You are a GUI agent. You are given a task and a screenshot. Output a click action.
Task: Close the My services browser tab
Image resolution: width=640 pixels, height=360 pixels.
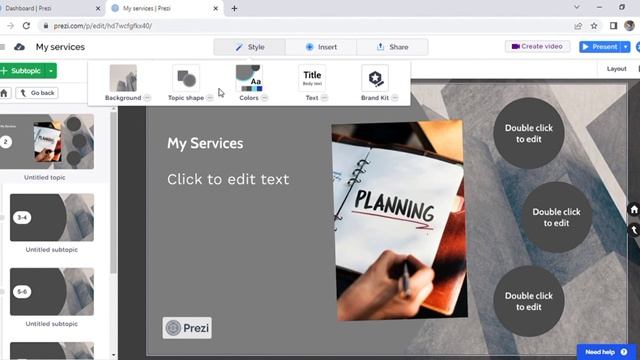click(216, 8)
